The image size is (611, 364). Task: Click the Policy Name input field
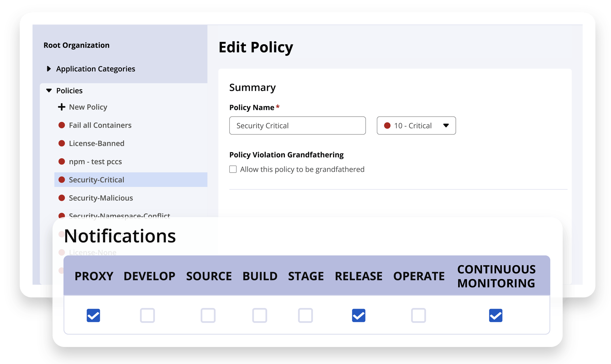click(x=297, y=126)
